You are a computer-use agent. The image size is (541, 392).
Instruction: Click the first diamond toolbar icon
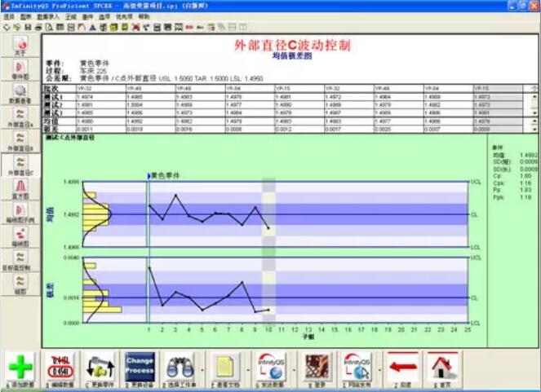click(x=7, y=27)
